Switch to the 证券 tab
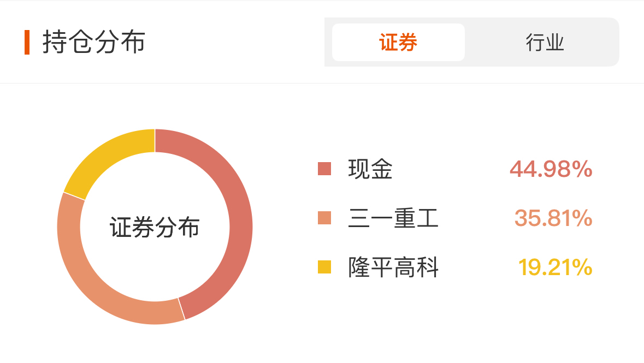Viewport: 644px width, 363px height. pos(398,42)
